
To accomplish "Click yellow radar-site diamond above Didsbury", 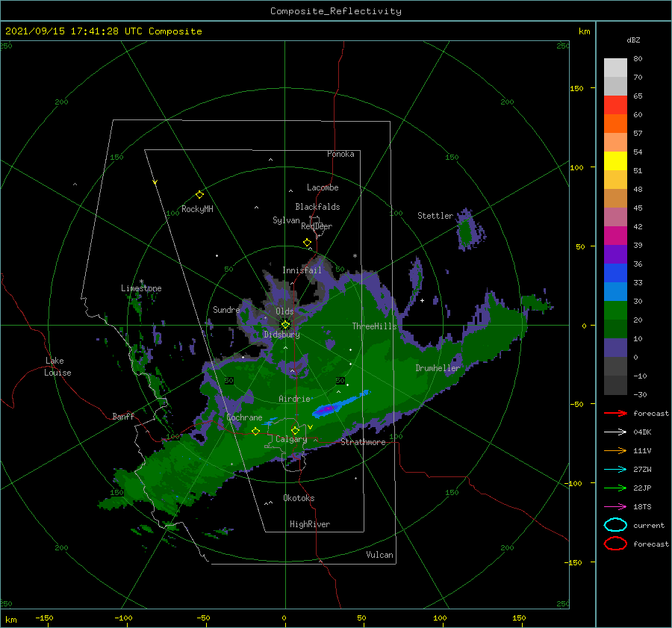I will (x=285, y=325).
